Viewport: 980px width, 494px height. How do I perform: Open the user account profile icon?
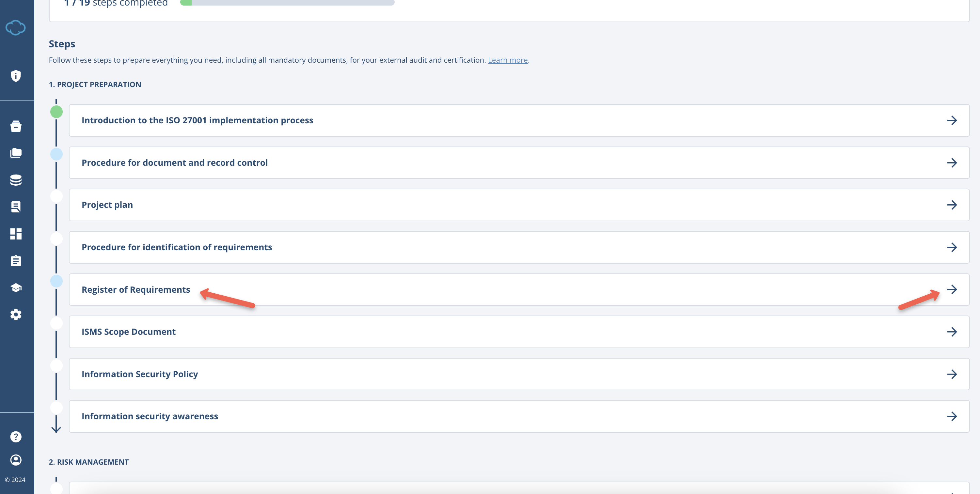pos(16,460)
